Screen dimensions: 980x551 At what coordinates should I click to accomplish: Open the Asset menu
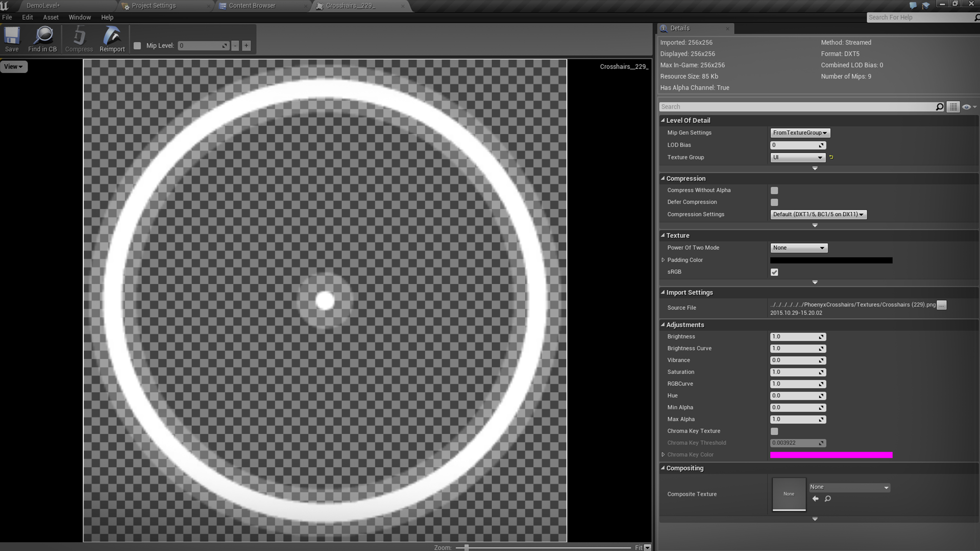point(51,17)
